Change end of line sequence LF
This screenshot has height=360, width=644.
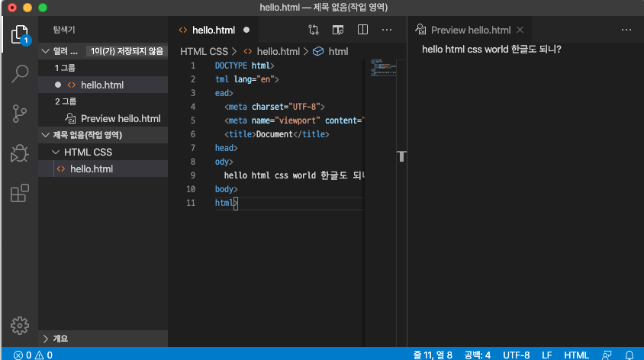click(546, 355)
